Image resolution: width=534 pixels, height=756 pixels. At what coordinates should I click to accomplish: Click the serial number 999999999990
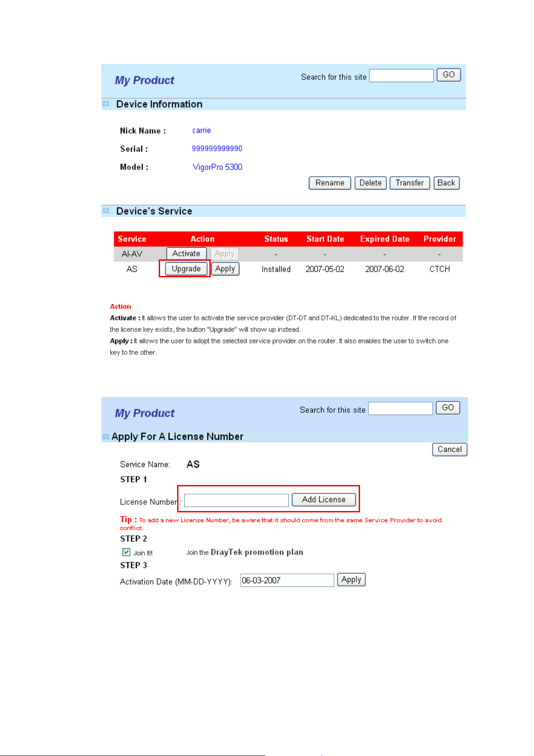click(x=217, y=149)
